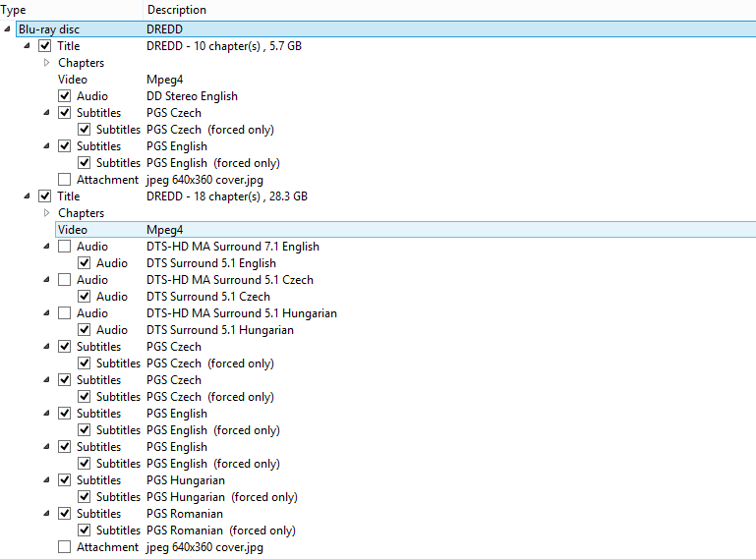
Task: Uncheck DTS Surround 5.1 Hungarian audio
Action: coord(84,330)
